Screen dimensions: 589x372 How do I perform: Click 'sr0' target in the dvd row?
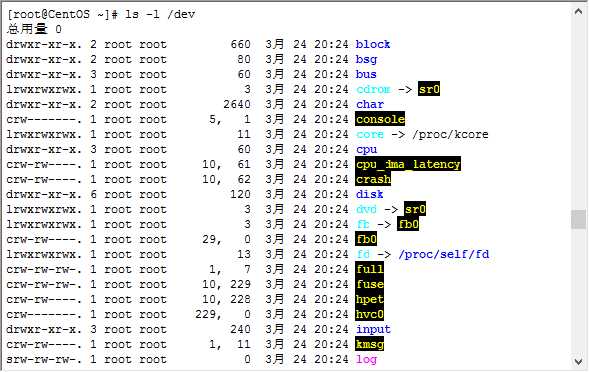(415, 209)
